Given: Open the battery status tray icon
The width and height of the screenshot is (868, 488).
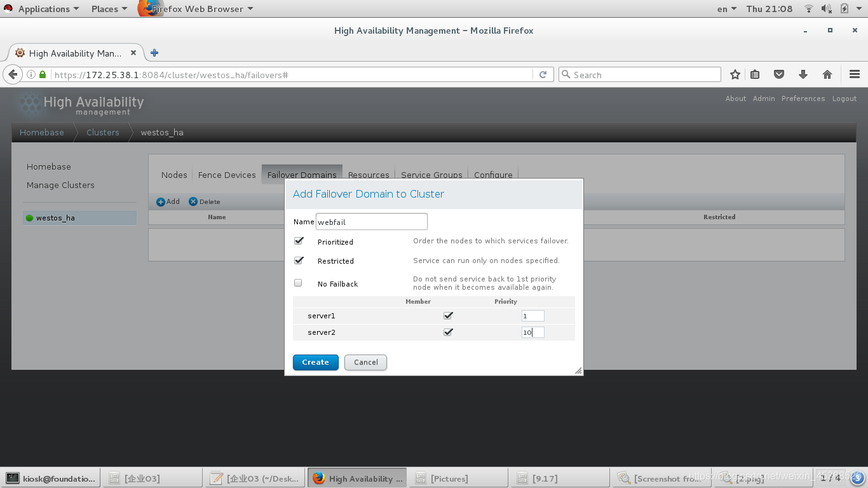Looking at the screenshot, I should pos(844,9).
